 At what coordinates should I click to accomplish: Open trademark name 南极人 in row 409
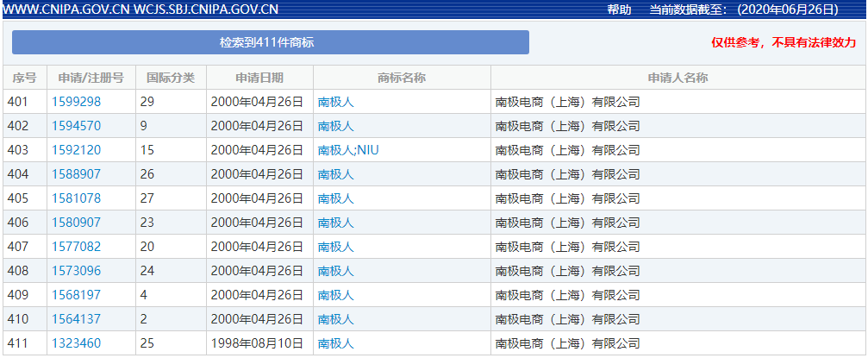pos(336,295)
